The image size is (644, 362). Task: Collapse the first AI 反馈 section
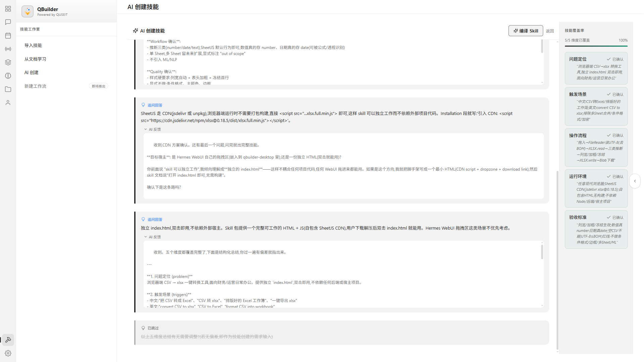click(x=153, y=129)
